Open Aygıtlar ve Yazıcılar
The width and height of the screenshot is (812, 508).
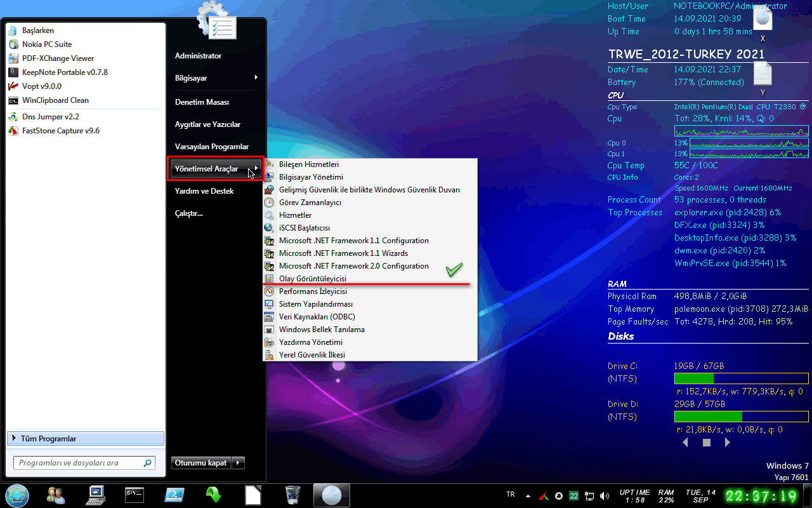[207, 124]
